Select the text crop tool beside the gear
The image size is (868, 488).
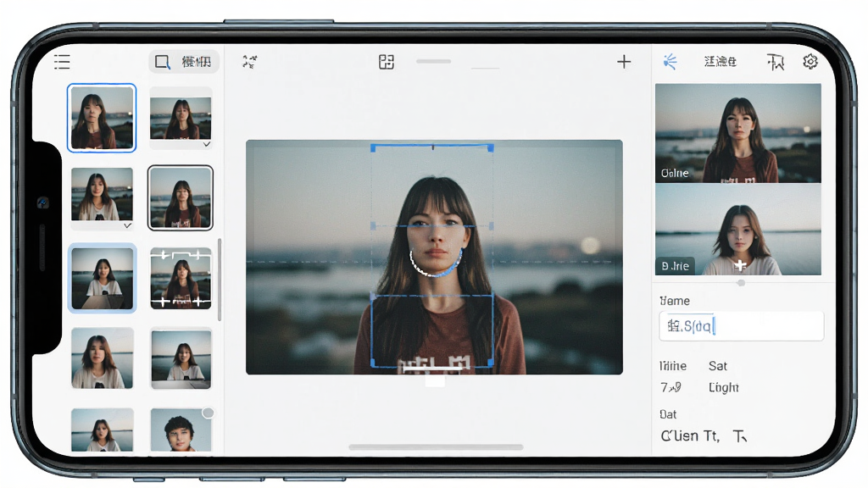tap(776, 62)
